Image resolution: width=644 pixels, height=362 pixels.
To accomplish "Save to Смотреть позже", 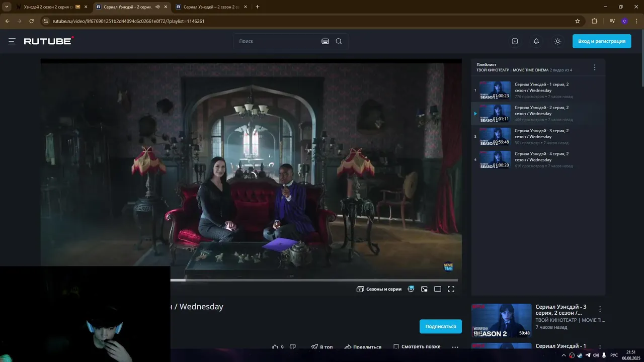I will [417, 347].
